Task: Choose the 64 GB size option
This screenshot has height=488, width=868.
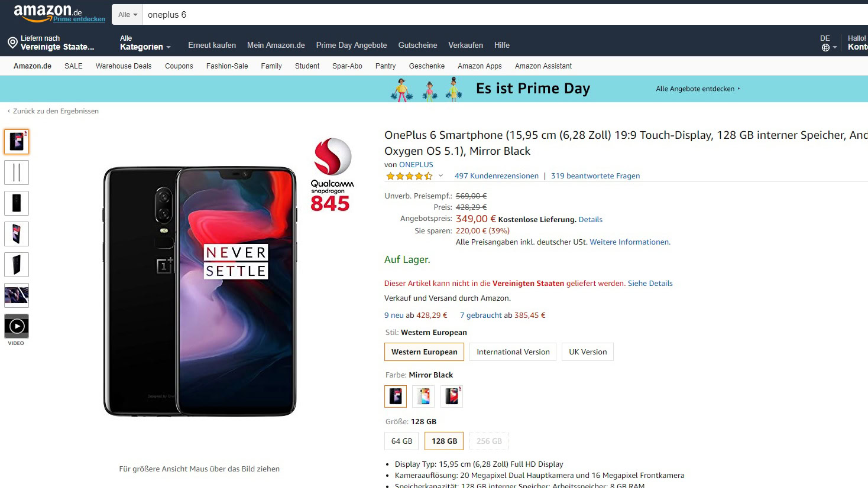Action: tap(401, 441)
